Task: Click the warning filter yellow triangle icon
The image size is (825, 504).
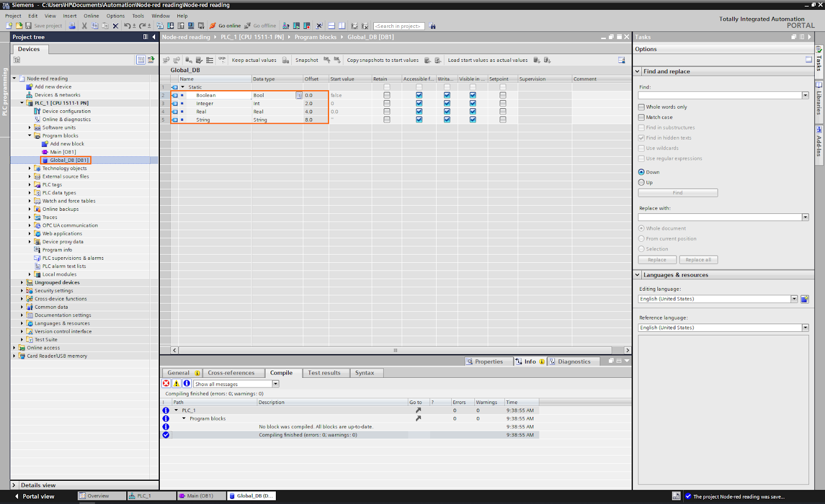Action: (x=176, y=383)
